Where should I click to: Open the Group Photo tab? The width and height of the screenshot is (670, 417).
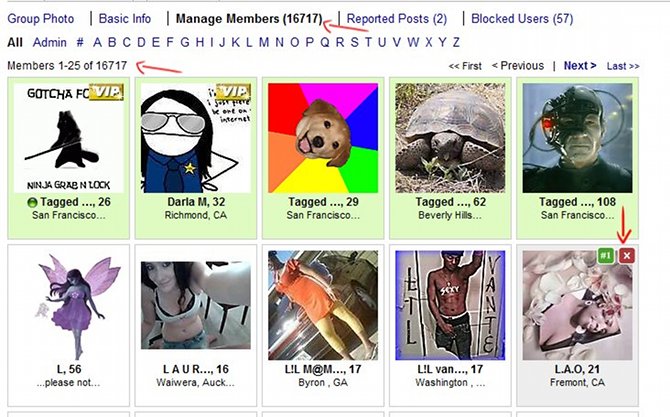[41, 19]
